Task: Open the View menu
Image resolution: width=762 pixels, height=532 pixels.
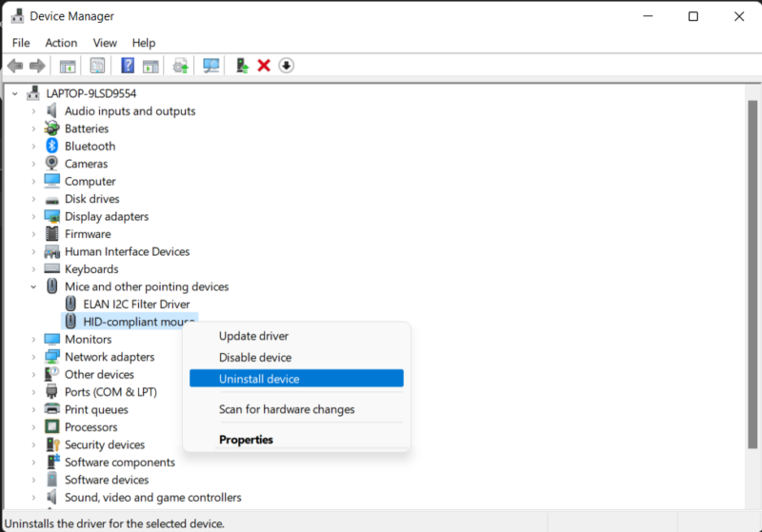Action: pyautogui.click(x=105, y=43)
